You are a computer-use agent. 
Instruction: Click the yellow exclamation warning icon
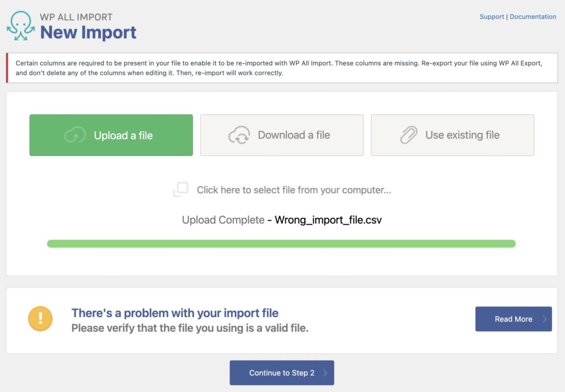41,319
